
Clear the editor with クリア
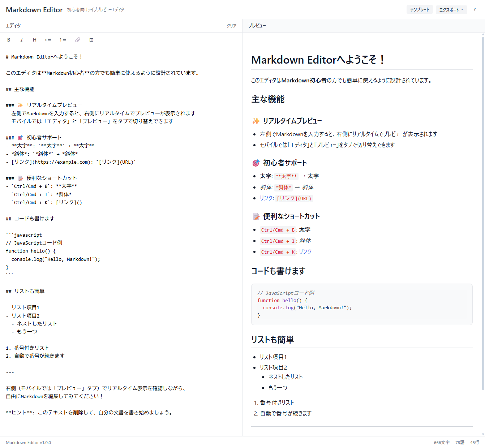[232, 26]
